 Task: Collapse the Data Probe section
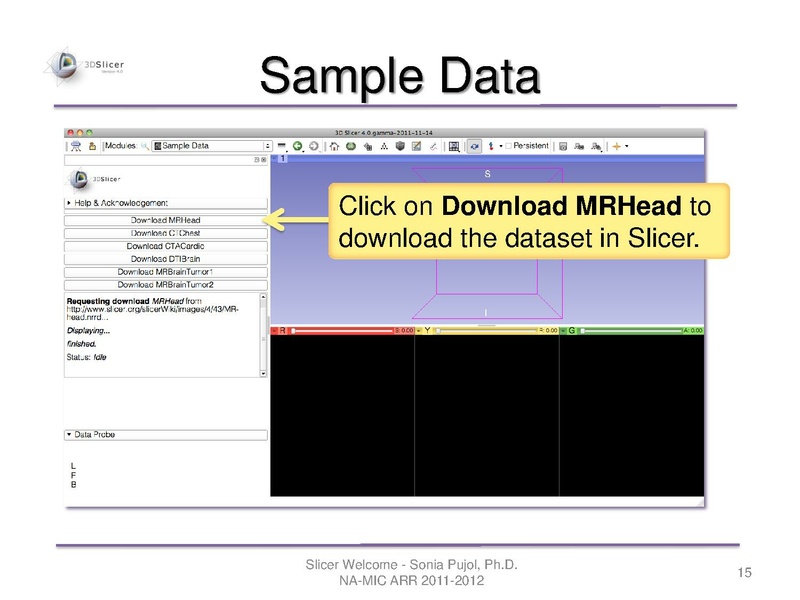165,435
